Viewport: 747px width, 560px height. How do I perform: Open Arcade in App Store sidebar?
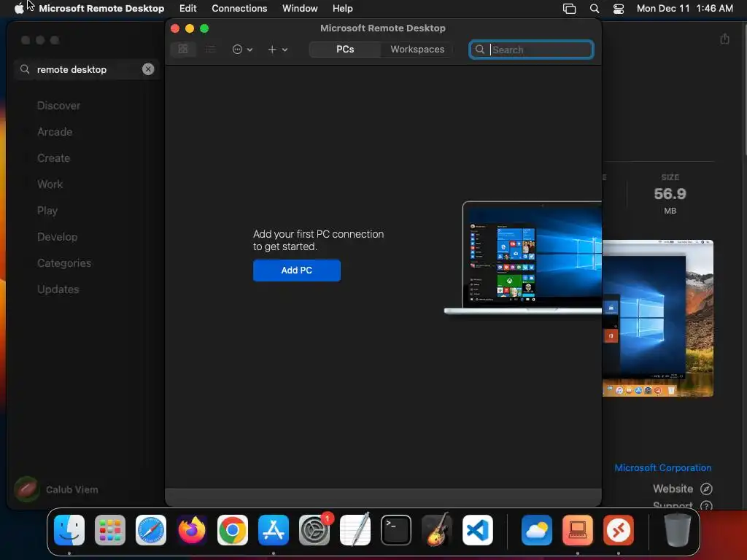(x=55, y=131)
